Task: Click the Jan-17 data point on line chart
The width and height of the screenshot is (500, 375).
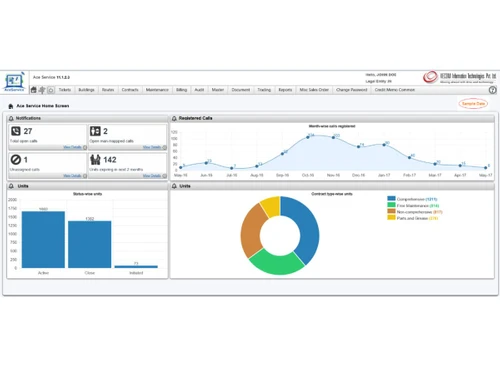Action: (x=384, y=145)
